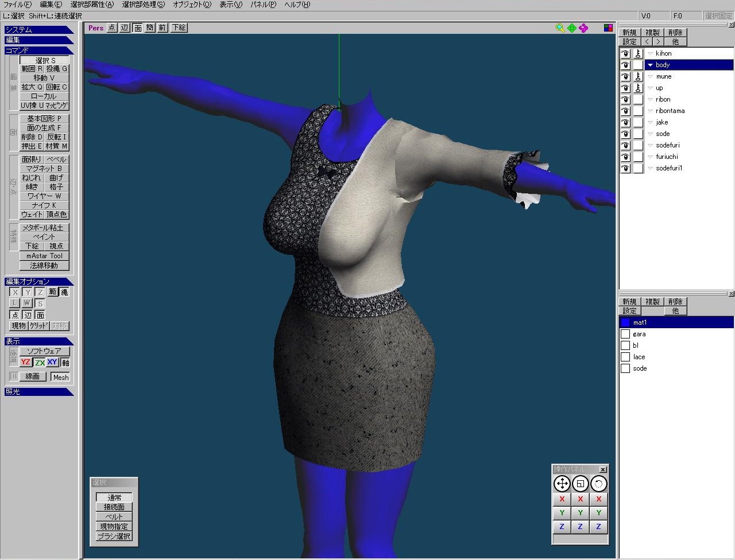Click the blue mat1 material color swatch

625,322
